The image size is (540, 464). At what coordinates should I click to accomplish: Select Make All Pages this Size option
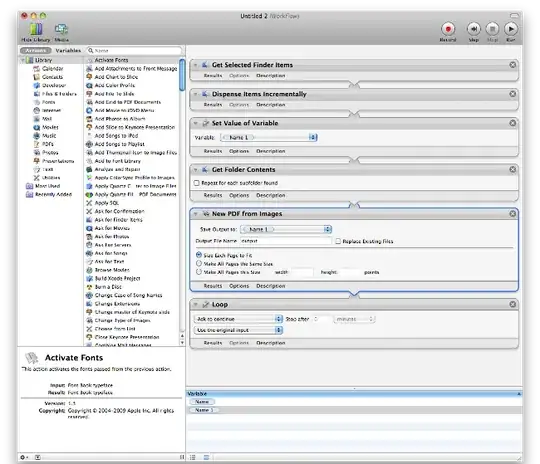(199, 272)
